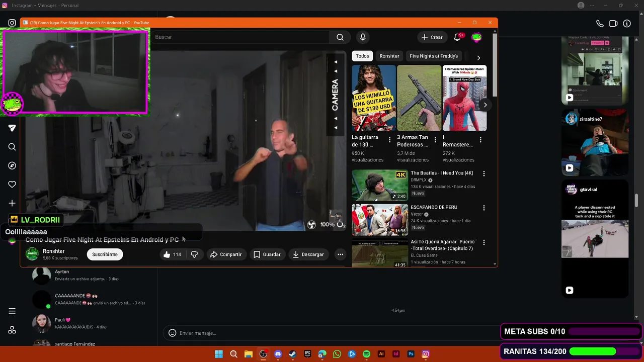Click the Compartir share button
644x362 pixels.
coord(226,254)
